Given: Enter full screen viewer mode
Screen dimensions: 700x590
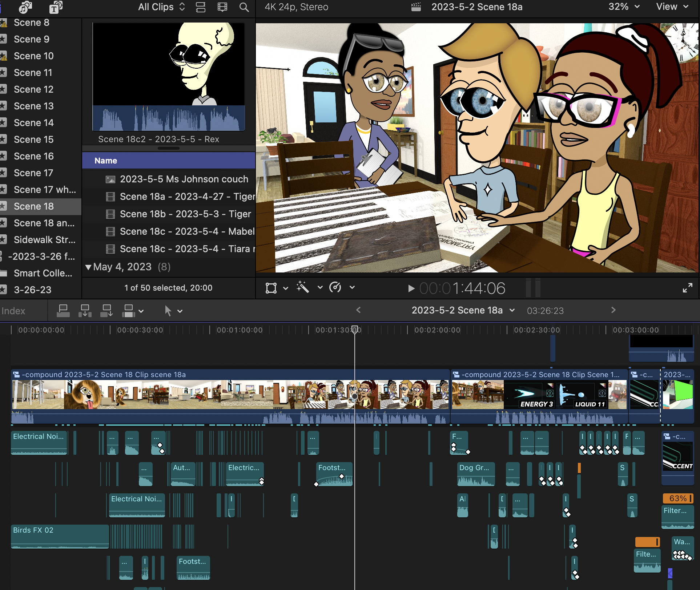Looking at the screenshot, I should click(x=687, y=288).
